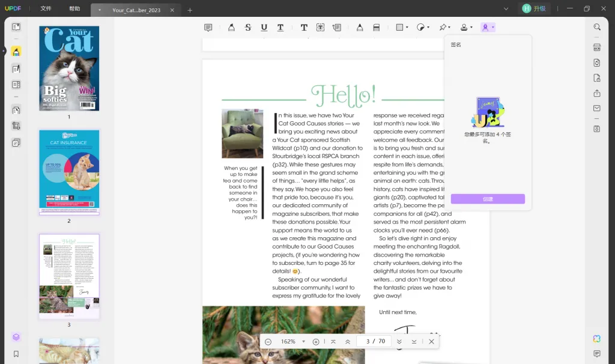Image resolution: width=615 pixels, height=364 pixels.
Task: Select the highlighter tool
Action: click(231, 28)
